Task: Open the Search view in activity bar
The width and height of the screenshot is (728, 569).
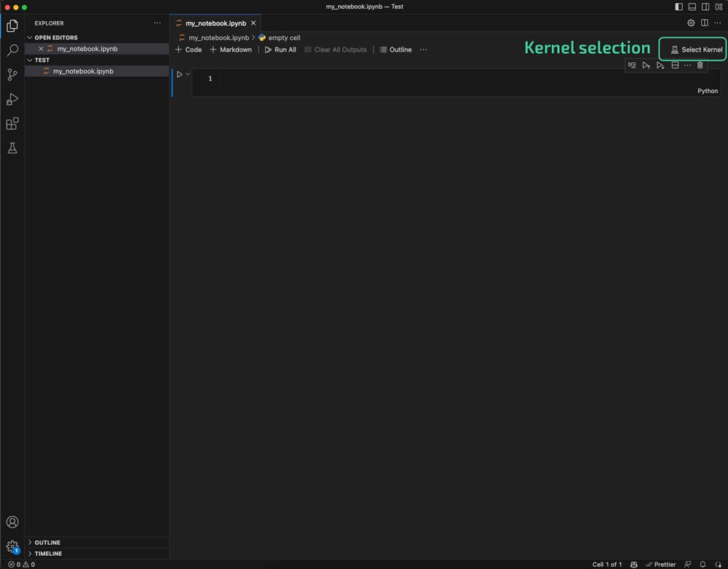Action: [12, 50]
